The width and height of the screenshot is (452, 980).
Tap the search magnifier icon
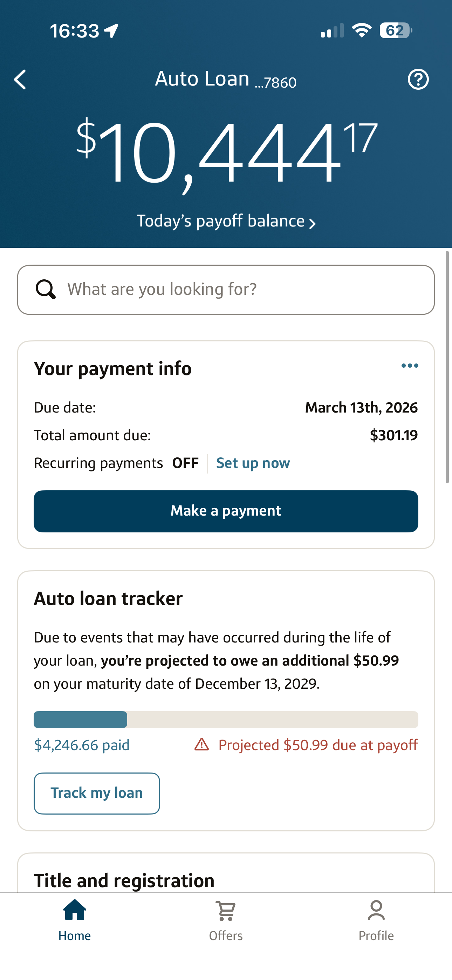(46, 290)
